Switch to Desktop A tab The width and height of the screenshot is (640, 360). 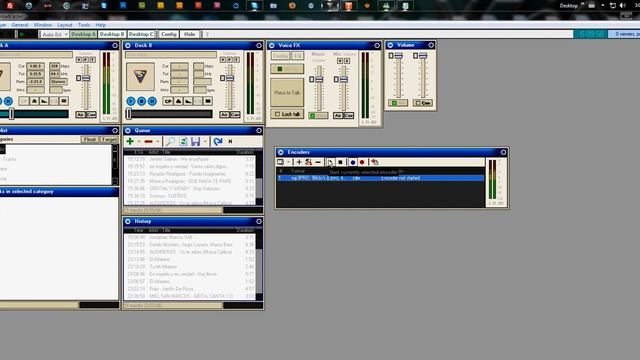point(83,34)
